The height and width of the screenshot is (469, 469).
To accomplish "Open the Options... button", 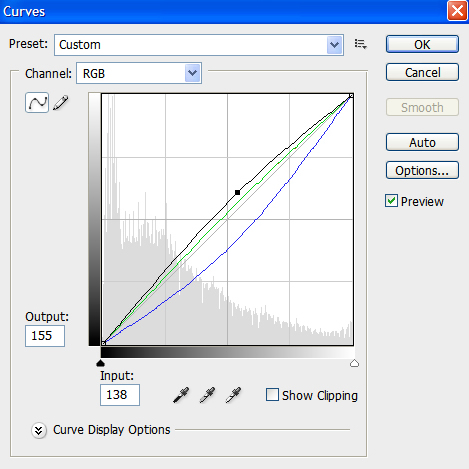I will click(422, 170).
